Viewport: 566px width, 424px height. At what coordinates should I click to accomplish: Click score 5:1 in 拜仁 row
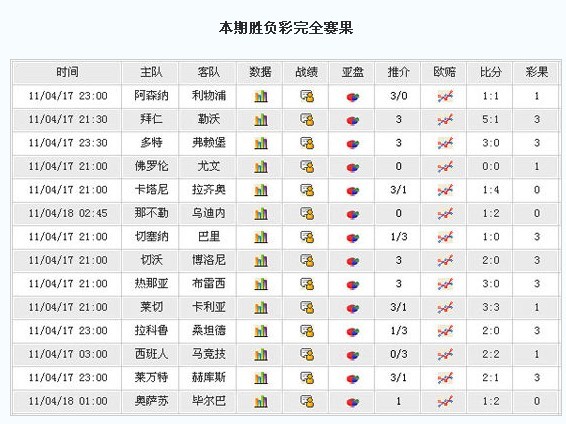491,119
